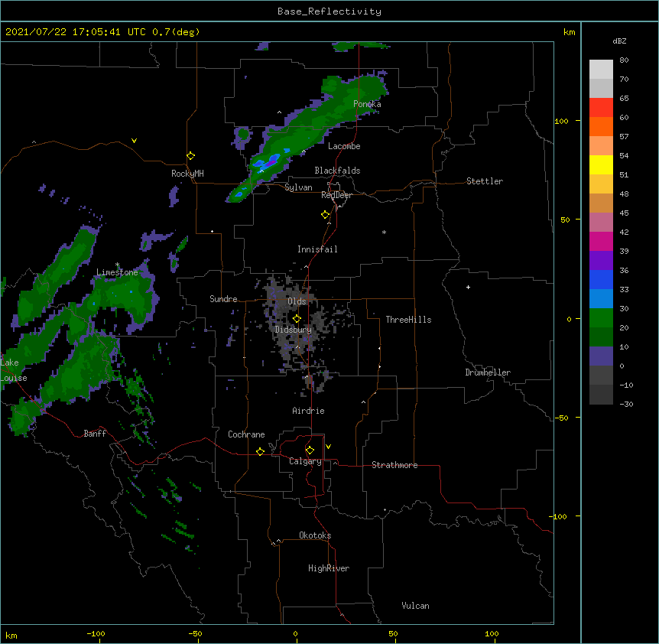The width and height of the screenshot is (659, 644).
Task: Click the Olds label
Action: [x=297, y=301]
